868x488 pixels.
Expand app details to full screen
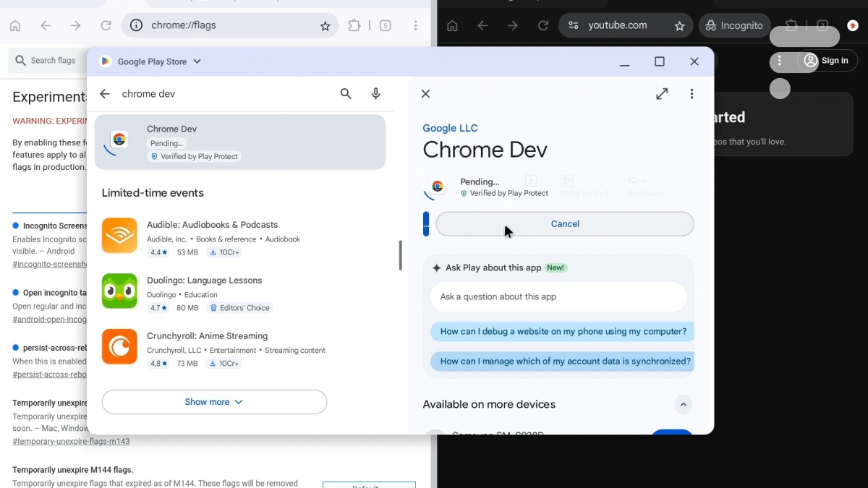pos(662,94)
